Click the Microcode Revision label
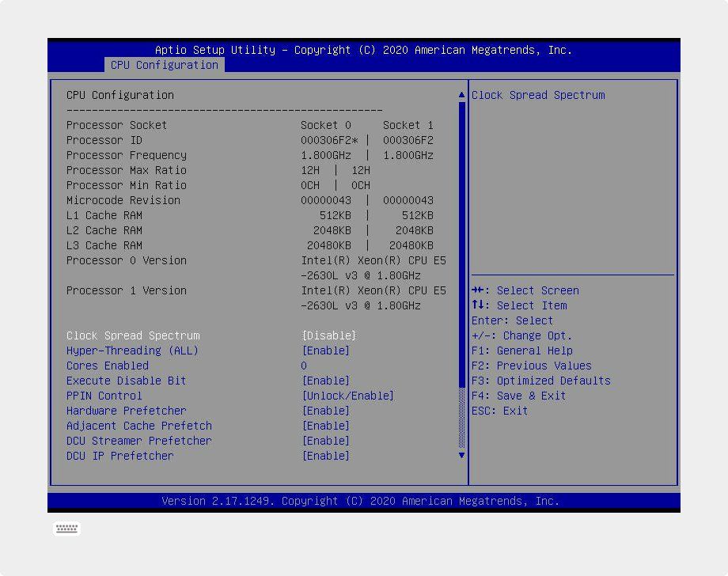Screen dimensions: 728x576 pyautogui.click(x=123, y=200)
